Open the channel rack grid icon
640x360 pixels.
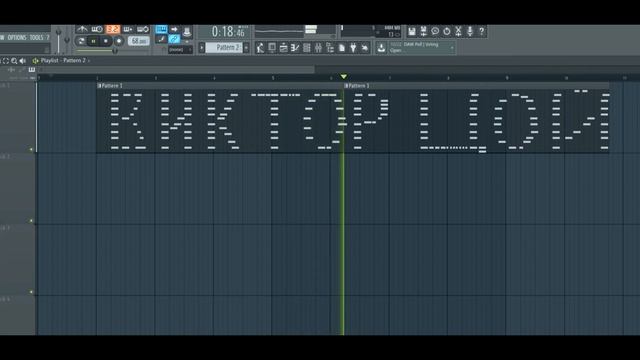[307, 48]
